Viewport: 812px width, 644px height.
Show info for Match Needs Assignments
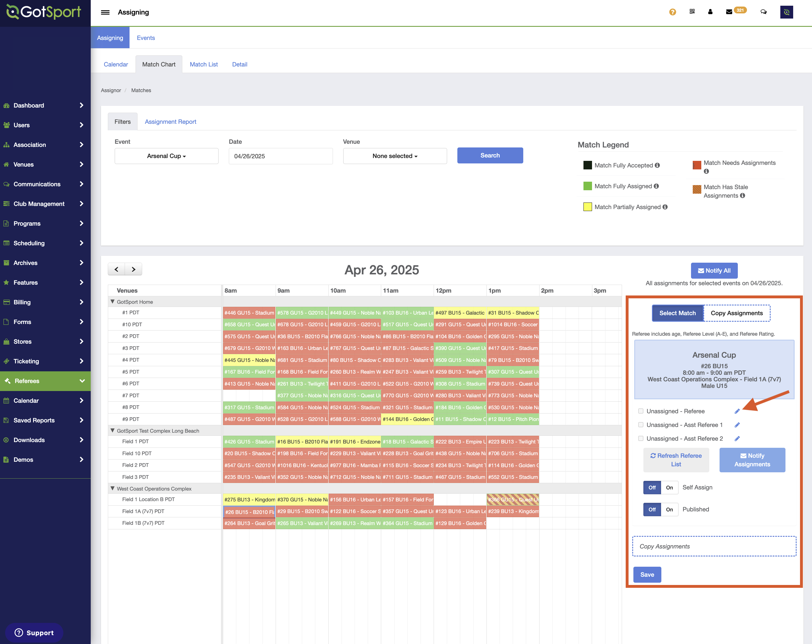[706, 171]
